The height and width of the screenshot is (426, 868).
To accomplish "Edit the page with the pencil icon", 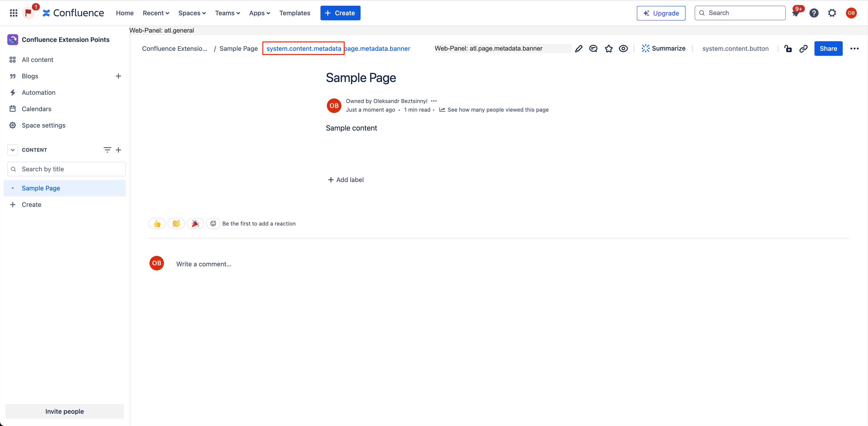I will point(579,49).
